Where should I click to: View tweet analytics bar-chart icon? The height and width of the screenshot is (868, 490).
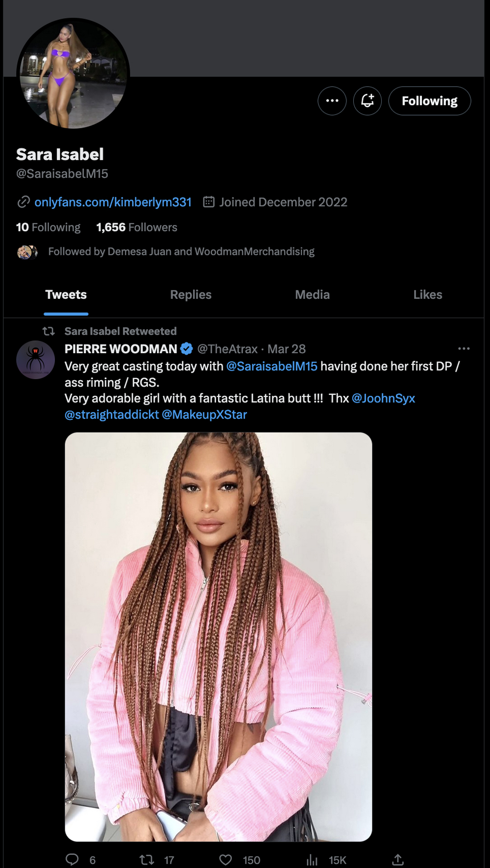click(312, 860)
